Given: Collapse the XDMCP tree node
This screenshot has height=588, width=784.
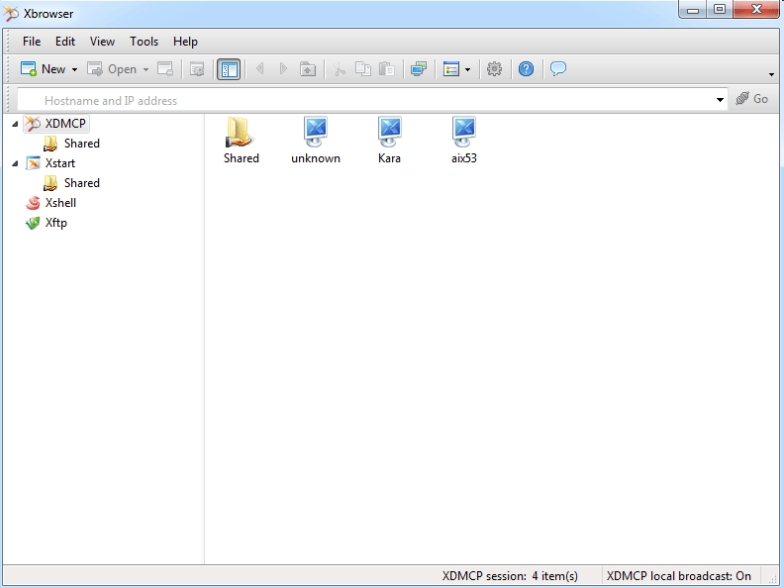Looking at the screenshot, I should tap(15, 124).
